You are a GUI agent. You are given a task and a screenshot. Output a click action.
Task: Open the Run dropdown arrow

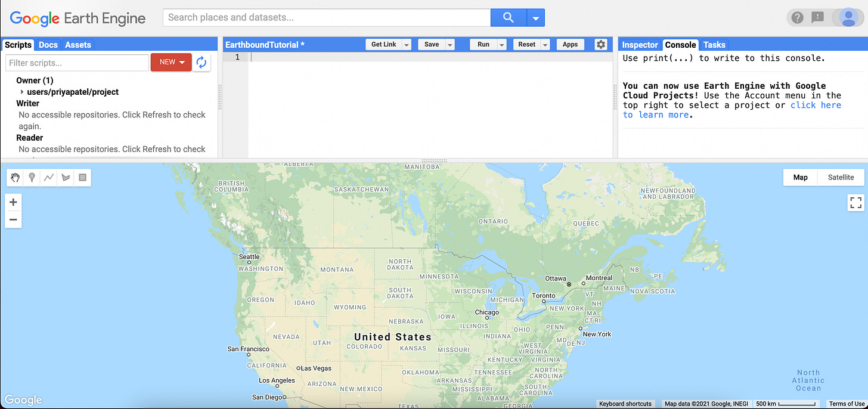pos(502,45)
